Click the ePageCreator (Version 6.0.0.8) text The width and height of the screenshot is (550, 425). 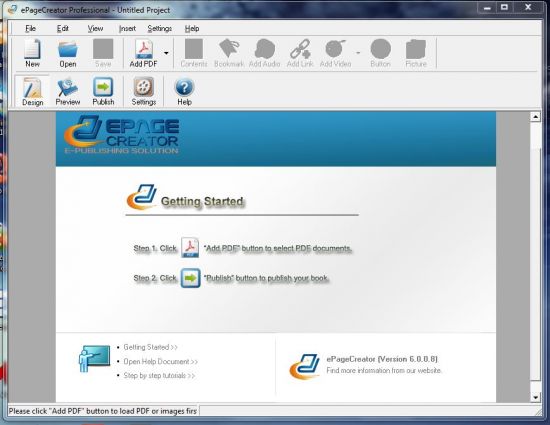click(382, 359)
